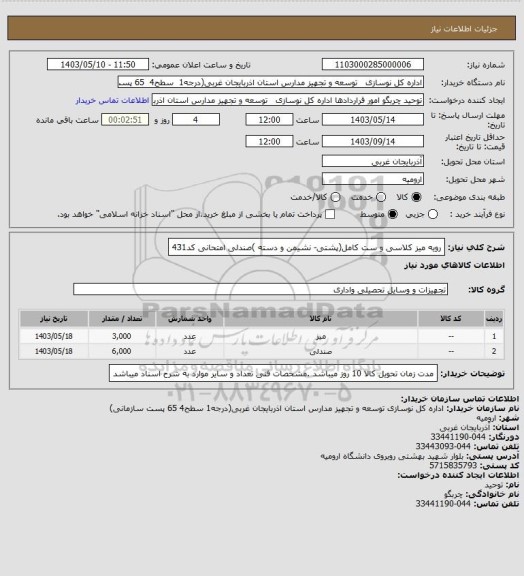Select the خدمت radio button
Screen dimensions: 524x576
click(381, 197)
